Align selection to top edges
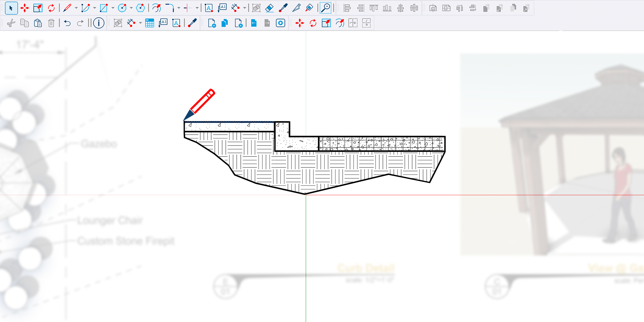644x322 pixels. pyautogui.click(x=374, y=8)
